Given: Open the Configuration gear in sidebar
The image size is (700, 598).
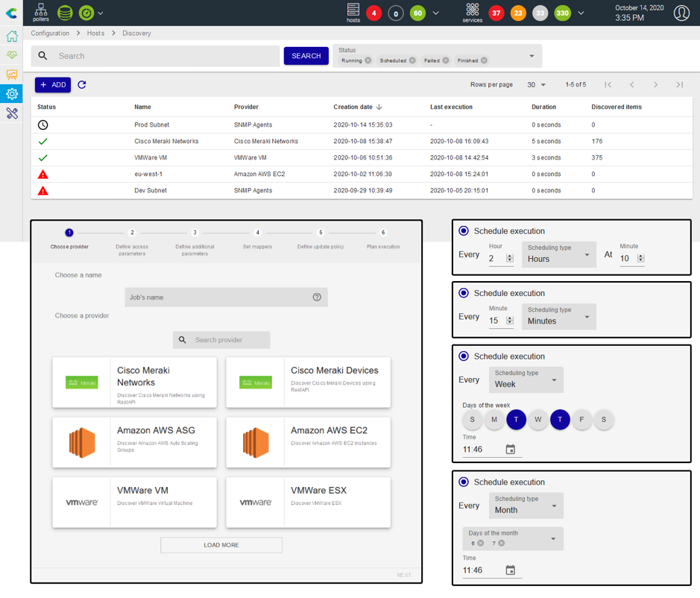Looking at the screenshot, I should point(12,94).
